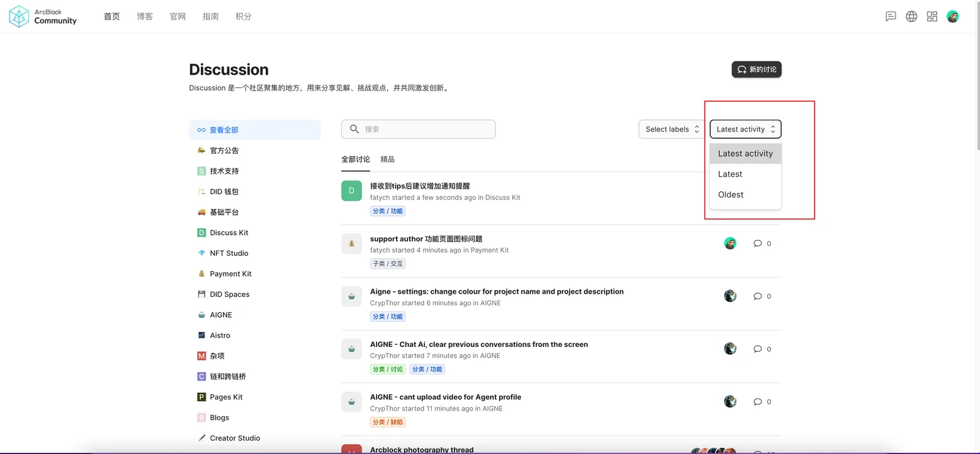Open 积分 in top navigation
Viewport: 980px width, 454px height.
(x=244, y=17)
